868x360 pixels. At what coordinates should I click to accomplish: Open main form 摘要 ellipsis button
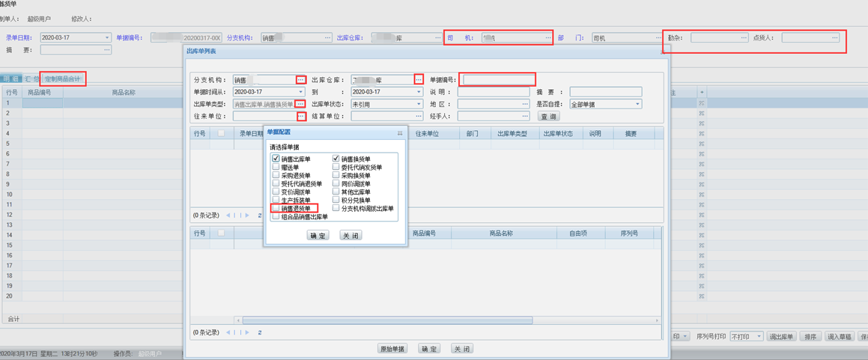tap(107, 49)
